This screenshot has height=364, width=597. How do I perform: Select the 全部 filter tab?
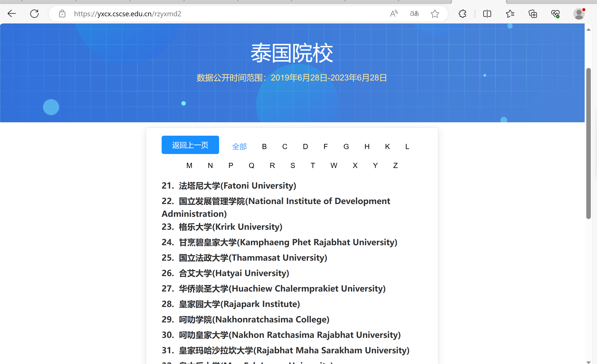point(239,147)
